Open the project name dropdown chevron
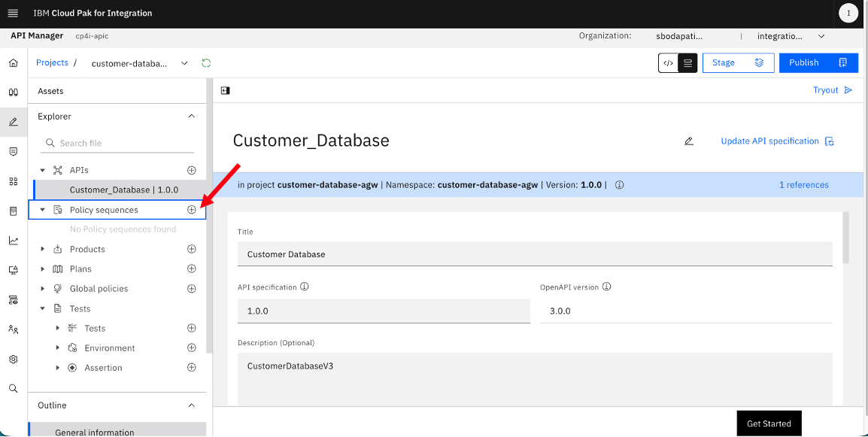The height and width of the screenshot is (437, 868). pos(184,63)
